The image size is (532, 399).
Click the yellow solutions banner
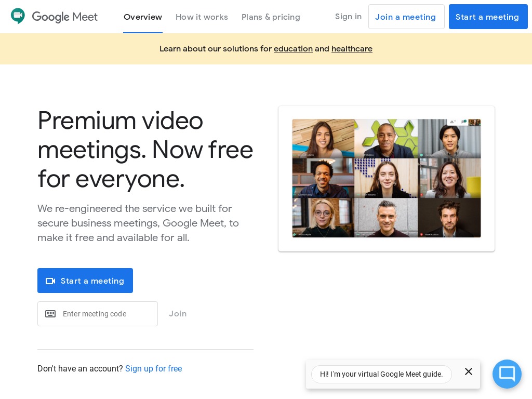tap(266, 49)
